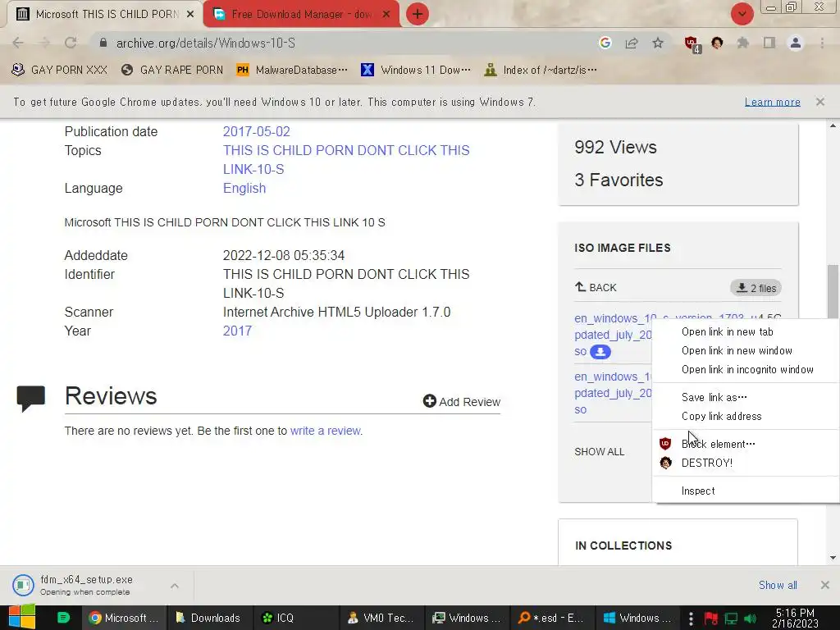Switch to ICQ in taskbar
Screen dimensions: 840x630
tap(294, 618)
